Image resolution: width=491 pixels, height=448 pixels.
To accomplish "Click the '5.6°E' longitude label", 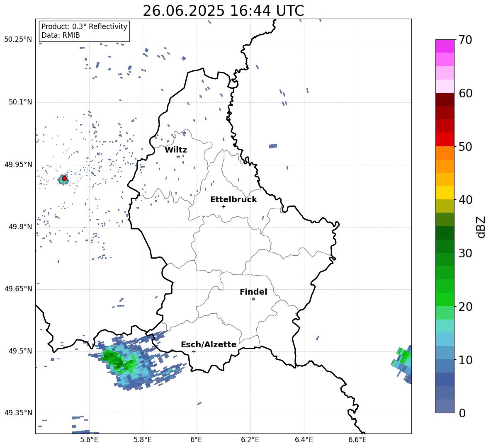I will 89,440.
